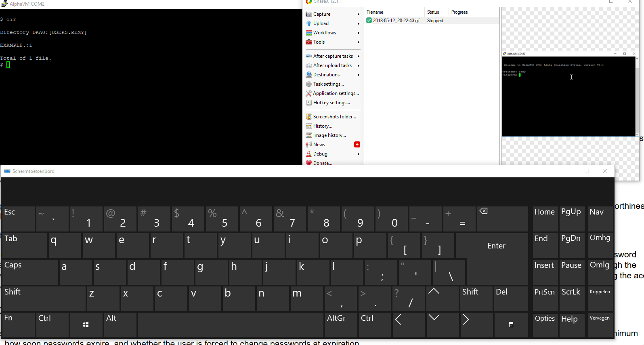
Task: Click the Opties key
Action: pyautogui.click(x=545, y=324)
